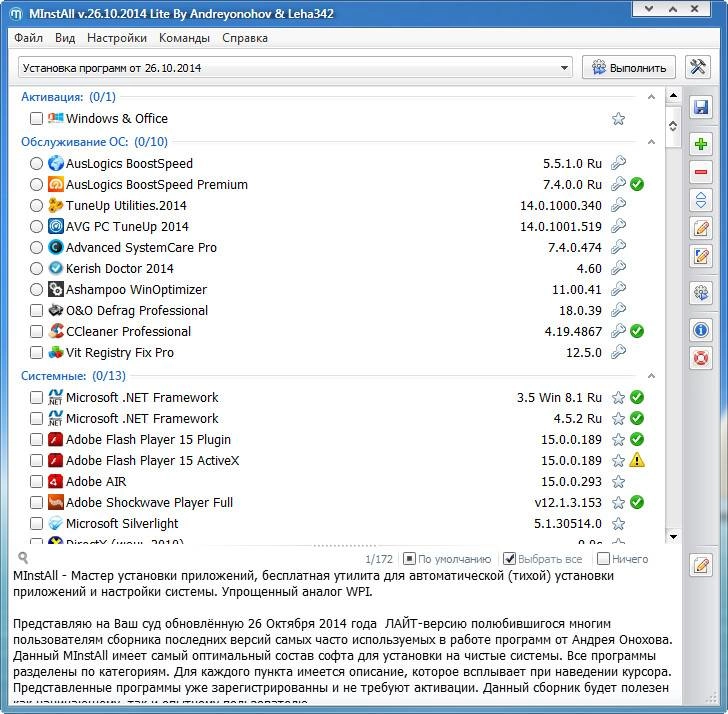Open the 'Настройки' menu

click(117, 38)
